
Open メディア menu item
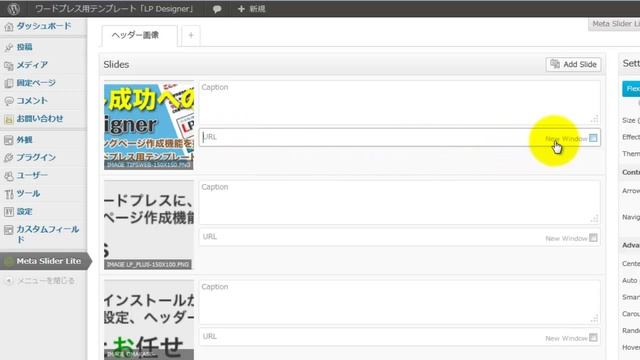click(32, 65)
